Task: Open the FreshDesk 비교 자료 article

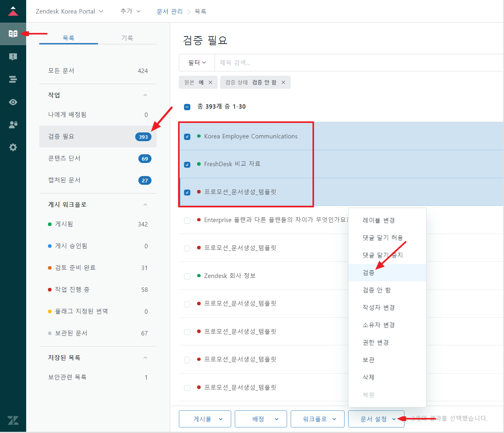Action: (x=232, y=164)
